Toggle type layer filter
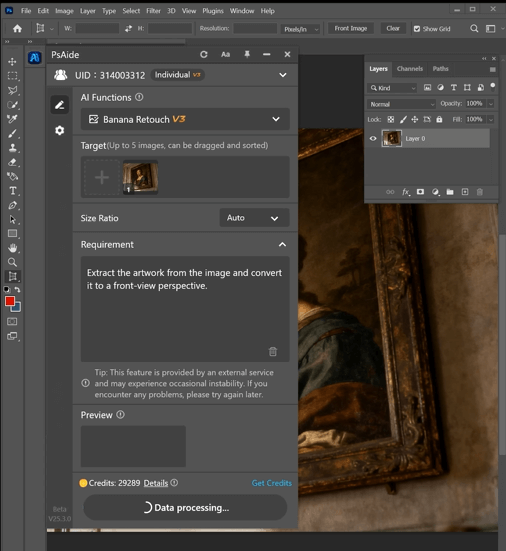506x551 pixels. pyautogui.click(x=454, y=87)
